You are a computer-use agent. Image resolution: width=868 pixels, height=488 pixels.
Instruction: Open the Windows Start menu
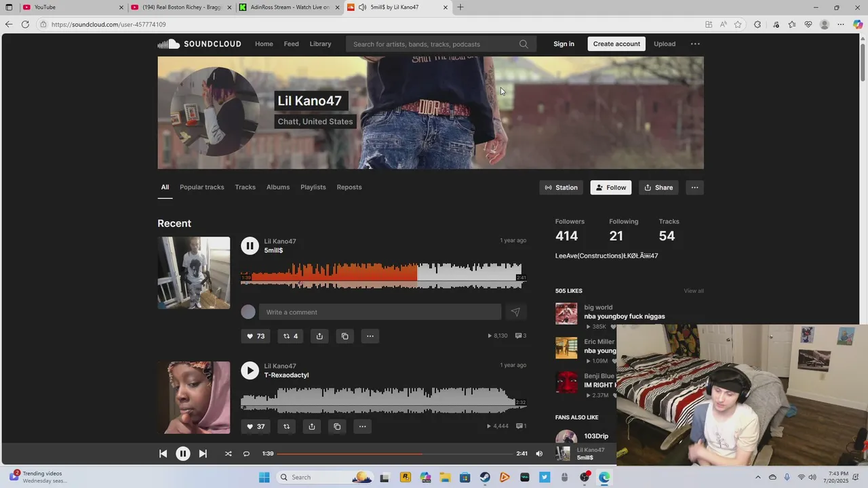tap(264, 477)
